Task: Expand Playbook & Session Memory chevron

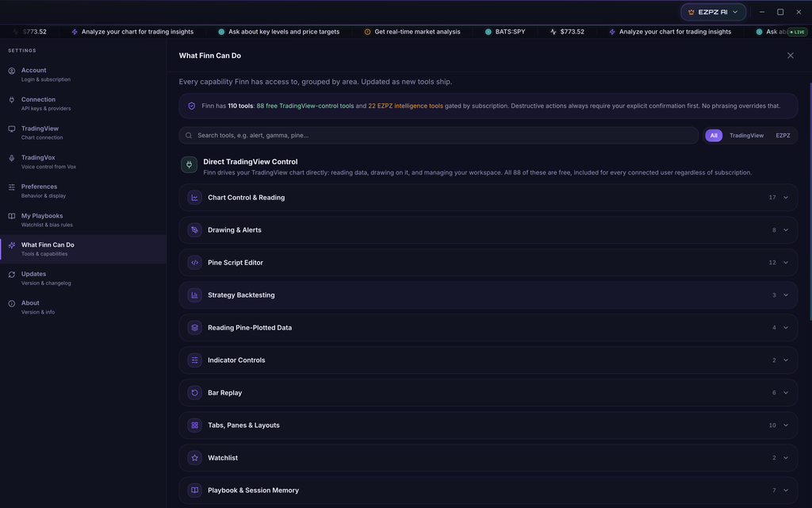Action: point(786,491)
